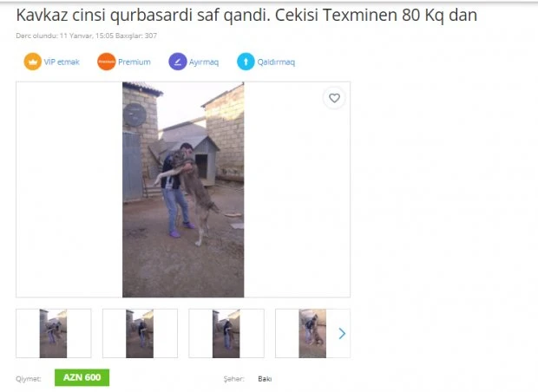Click the Baxışlar 307 view counter

point(136,36)
